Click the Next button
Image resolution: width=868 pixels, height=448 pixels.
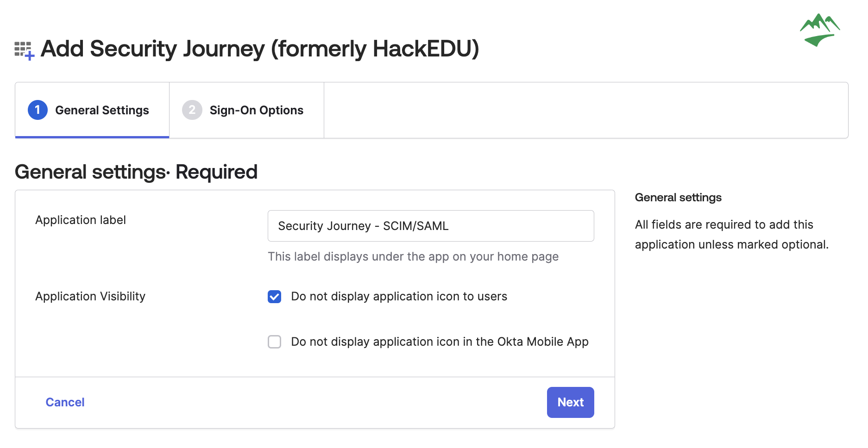click(570, 402)
